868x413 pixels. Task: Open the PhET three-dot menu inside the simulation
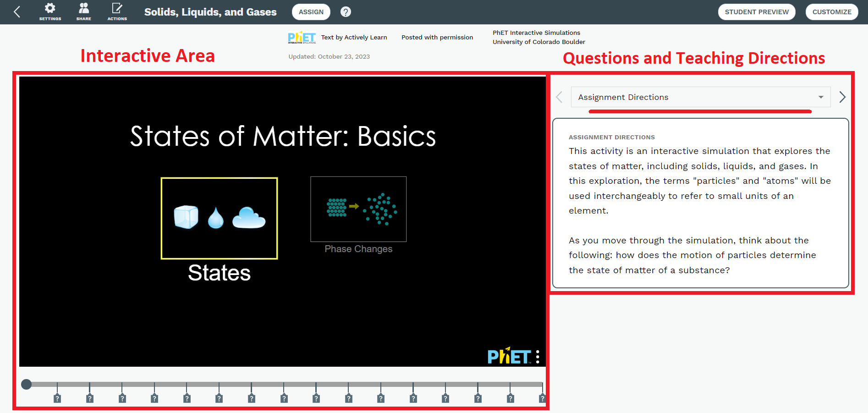537,356
